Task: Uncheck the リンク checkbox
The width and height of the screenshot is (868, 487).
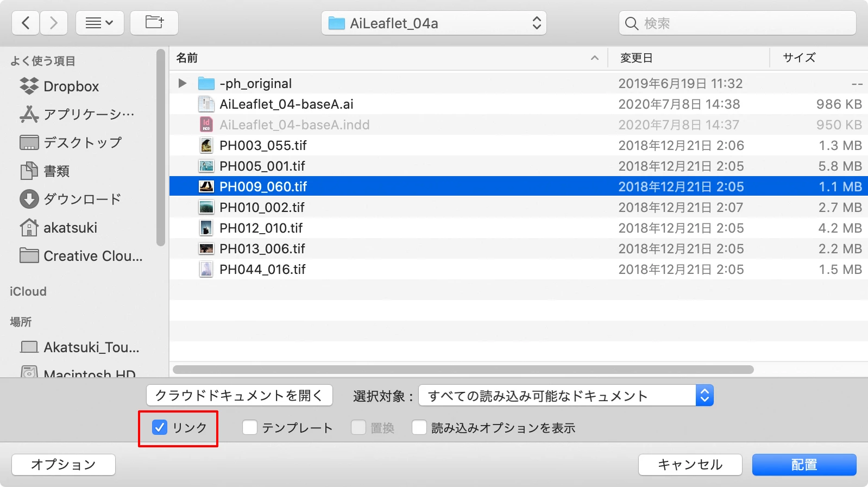Action: click(x=160, y=428)
